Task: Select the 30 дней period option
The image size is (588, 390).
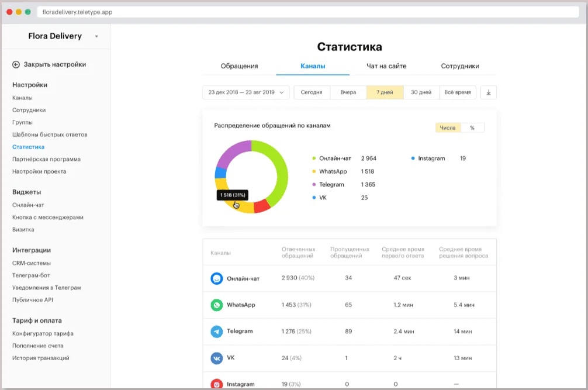Action: coord(421,92)
